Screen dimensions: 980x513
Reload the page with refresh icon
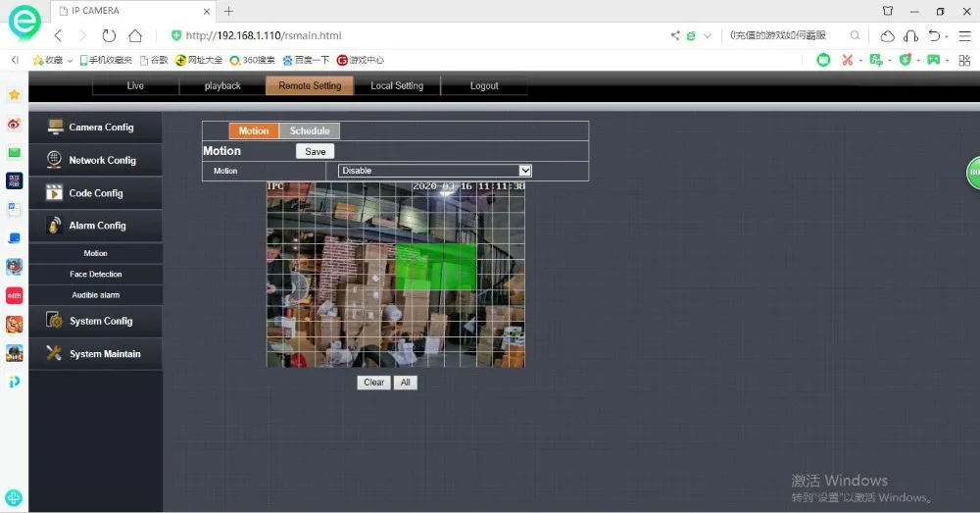(109, 35)
